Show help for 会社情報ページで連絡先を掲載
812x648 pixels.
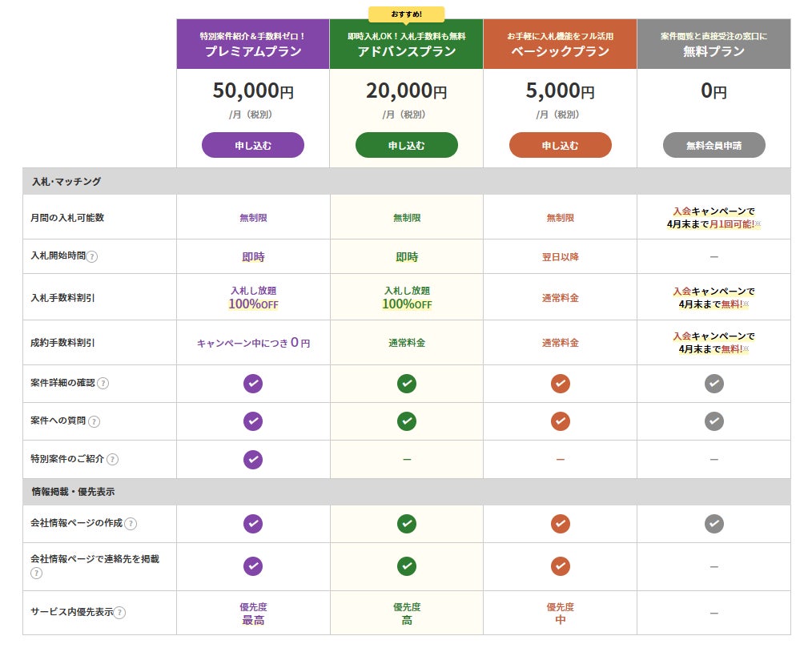(36, 573)
